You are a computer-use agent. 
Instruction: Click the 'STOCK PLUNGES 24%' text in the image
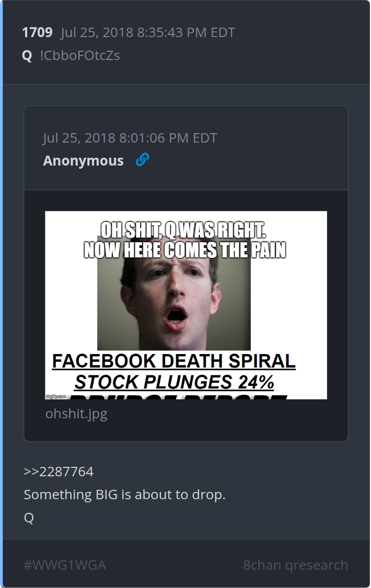click(175, 382)
